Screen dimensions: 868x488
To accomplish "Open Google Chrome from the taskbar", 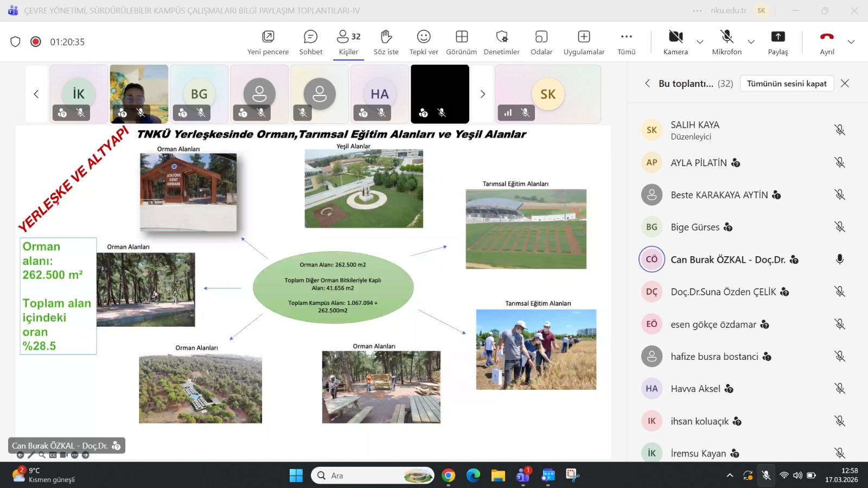I will point(448,476).
